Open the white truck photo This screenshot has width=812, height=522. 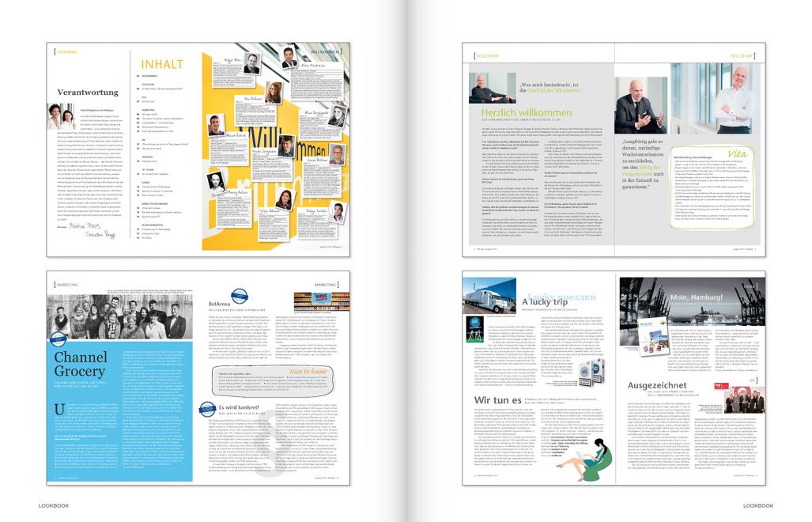[x=489, y=296]
